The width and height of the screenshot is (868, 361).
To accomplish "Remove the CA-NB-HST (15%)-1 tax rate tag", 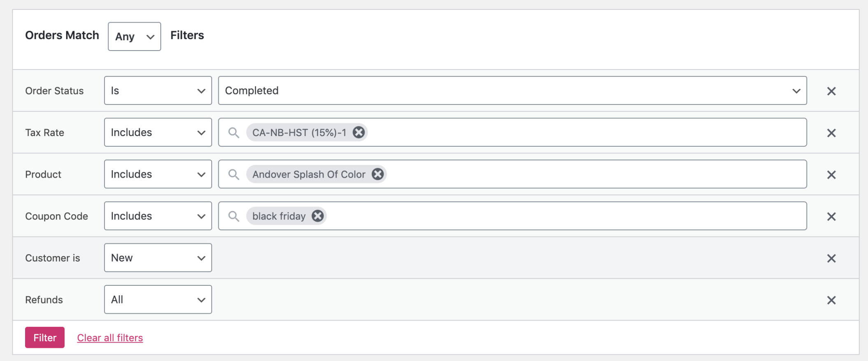I will 358,132.
